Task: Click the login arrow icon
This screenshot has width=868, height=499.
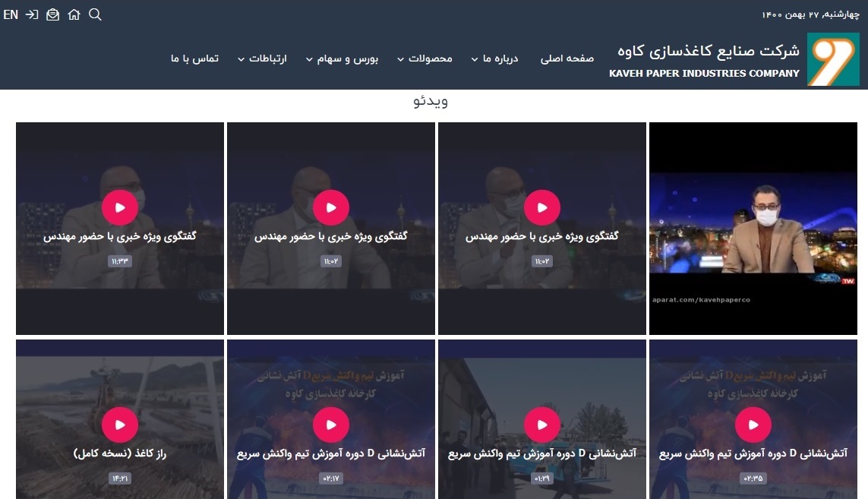Action: click(x=32, y=14)
